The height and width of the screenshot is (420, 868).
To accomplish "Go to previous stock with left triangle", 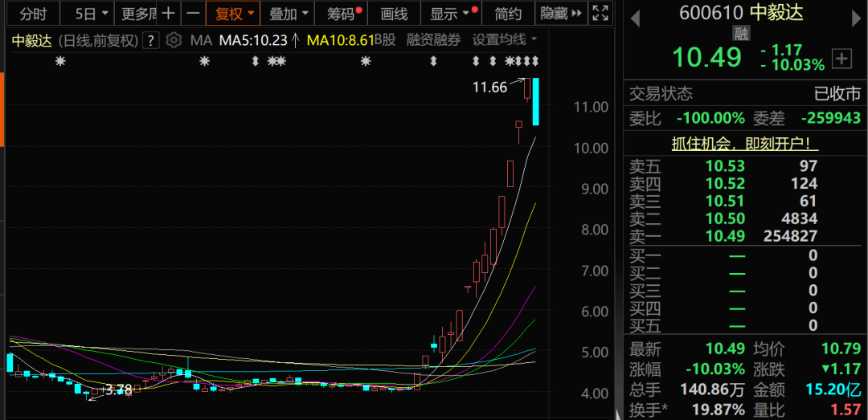I will [x=635, y=18].
